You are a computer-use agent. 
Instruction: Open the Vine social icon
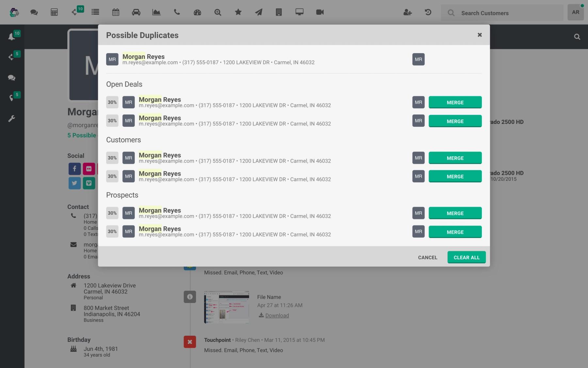pyautogui.click(x=89, y=183)
